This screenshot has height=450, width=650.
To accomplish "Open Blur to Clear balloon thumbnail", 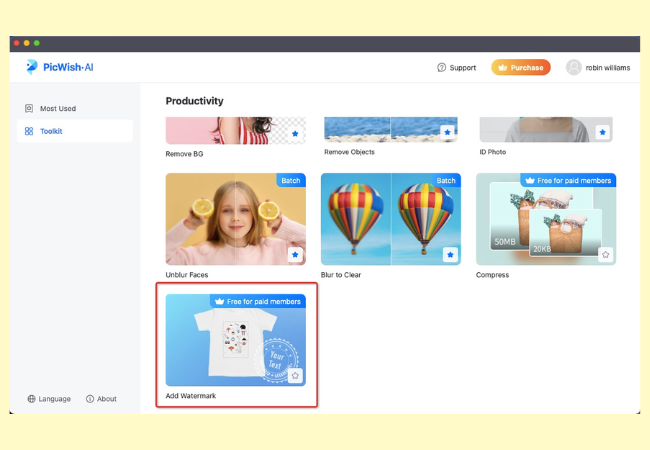I will tap(390, 220).
